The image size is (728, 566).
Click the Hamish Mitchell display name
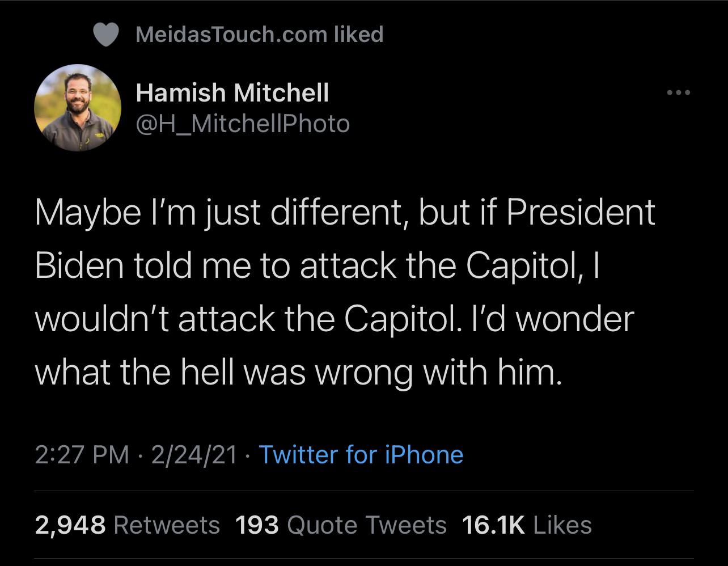point(232,93)
